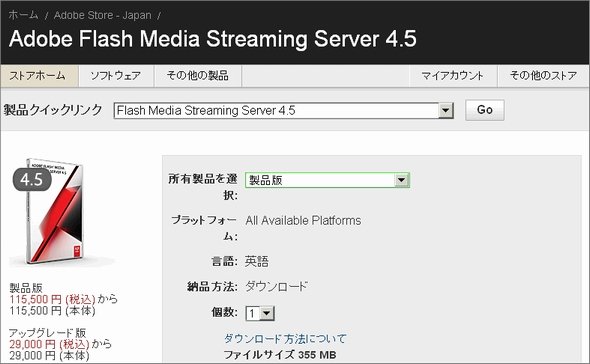The height and width of the screenshot is (364, 590).
Task: Click the 4.5 version badge icon
Action: (32, 179)
